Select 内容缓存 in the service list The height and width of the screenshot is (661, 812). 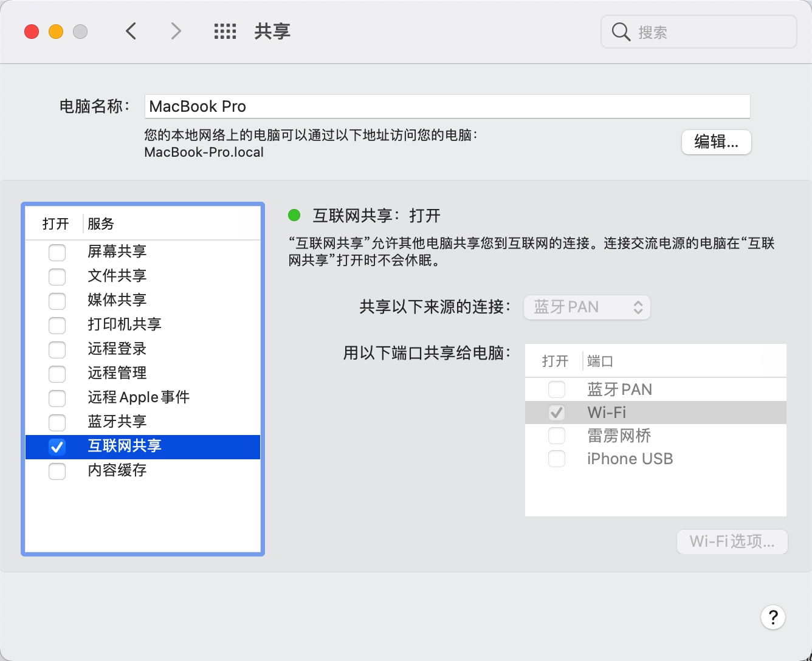(x=117, y=470)
